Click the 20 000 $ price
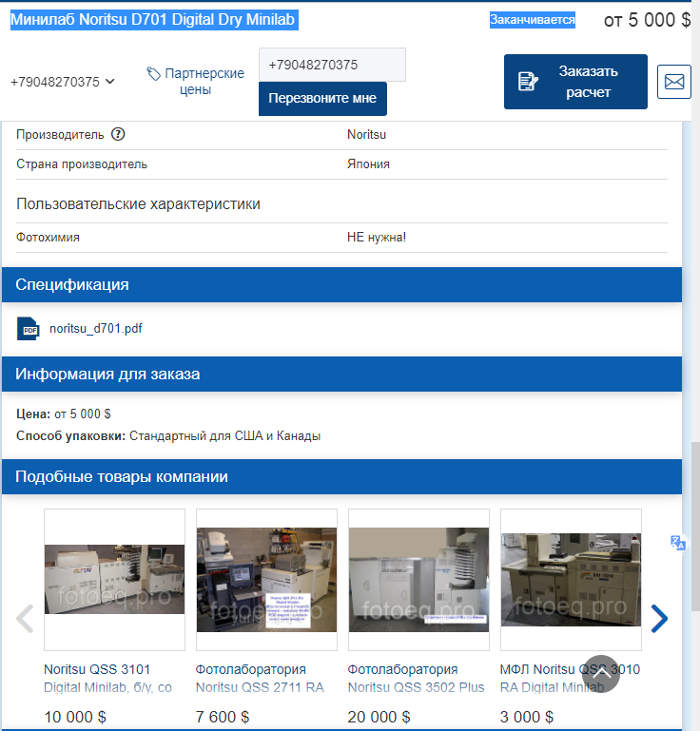 click(379, 717)
